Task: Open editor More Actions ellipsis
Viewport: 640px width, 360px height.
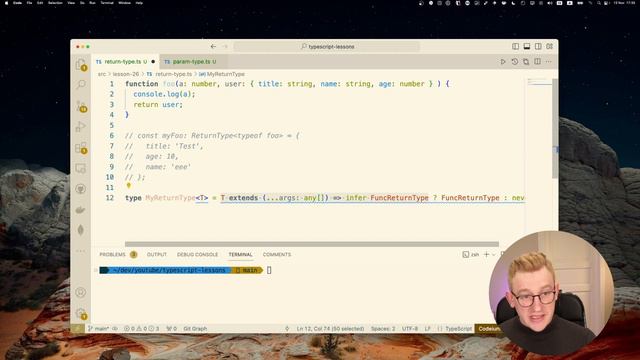Action: [x=549, y=62]
